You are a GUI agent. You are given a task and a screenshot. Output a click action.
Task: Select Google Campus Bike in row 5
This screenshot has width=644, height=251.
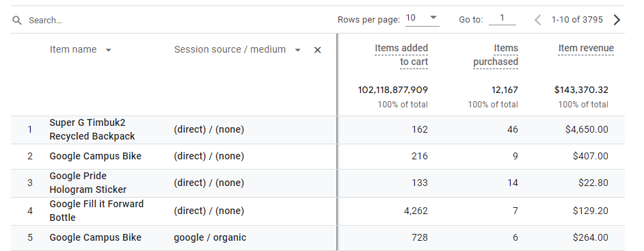pos(95,237)
